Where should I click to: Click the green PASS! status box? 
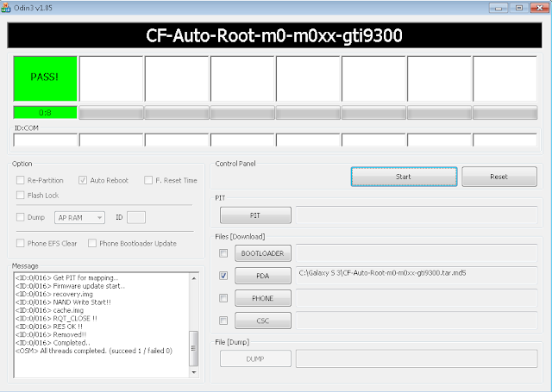tap(45, 78)
